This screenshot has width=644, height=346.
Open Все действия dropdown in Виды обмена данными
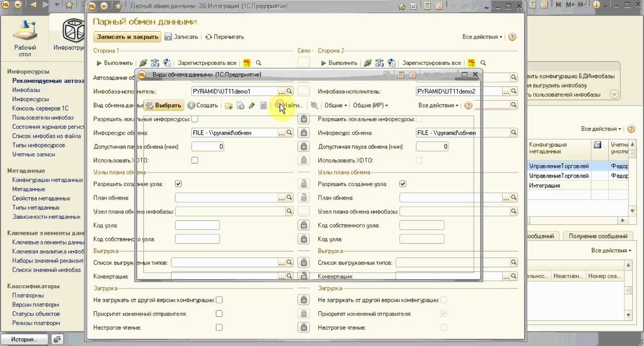[438, 105]
